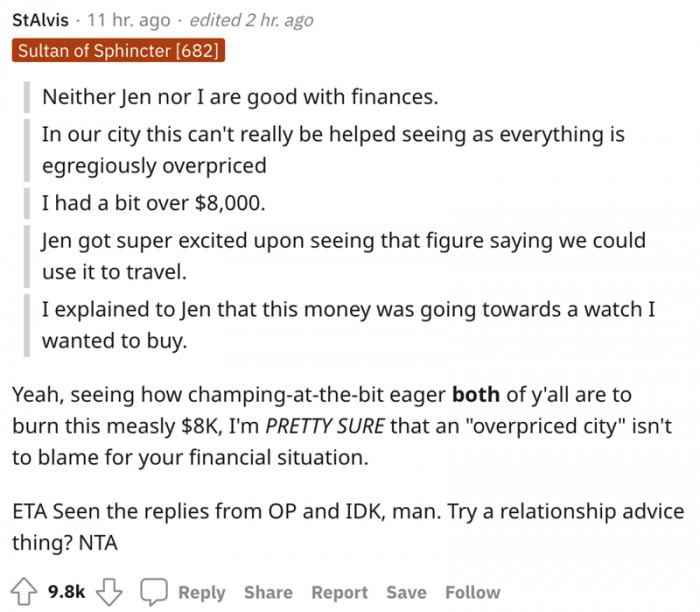Screen dimensions: 700x612
Task: Share this comment
Action: (x=268, y=592)
